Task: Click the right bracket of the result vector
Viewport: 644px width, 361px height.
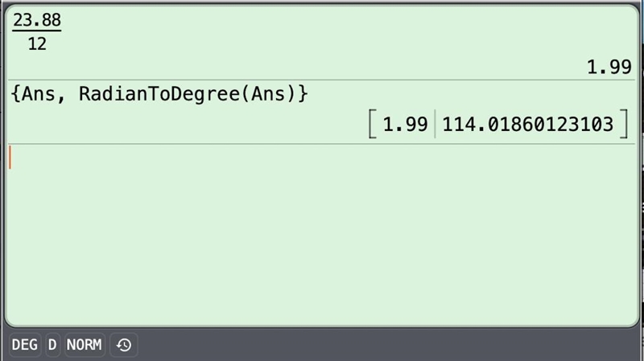Action: 624,124
